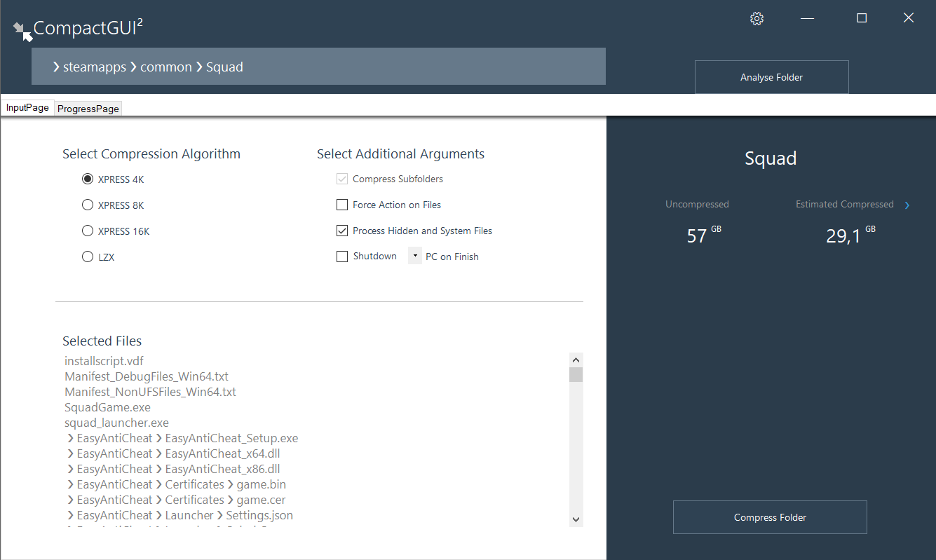
Task: Select SquadGame.exe in the file list
Action: click(107, 407)
